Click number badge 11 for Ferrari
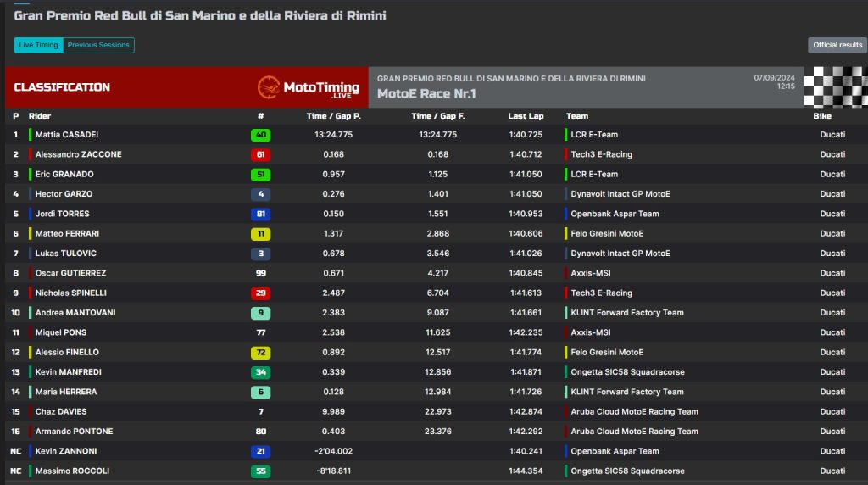Image resolution: width=868 pixels, height=485 pixels. [x=261, y=234]
